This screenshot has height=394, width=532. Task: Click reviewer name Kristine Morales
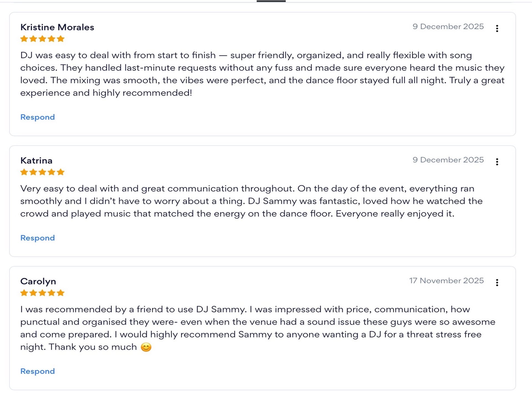[x=57, y=27]
